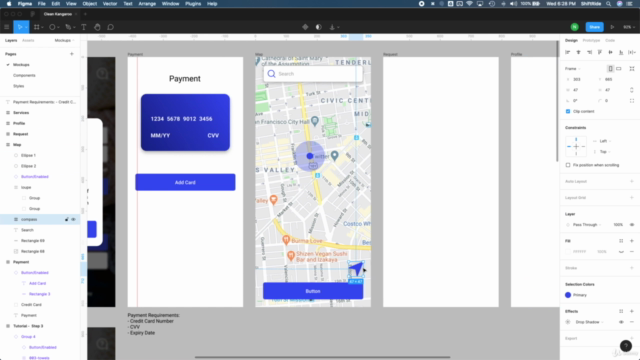This screenshot has height=360, width=640.
Task: Open horizontal constraint Left dropdown
Action: (x=605, y=141)
